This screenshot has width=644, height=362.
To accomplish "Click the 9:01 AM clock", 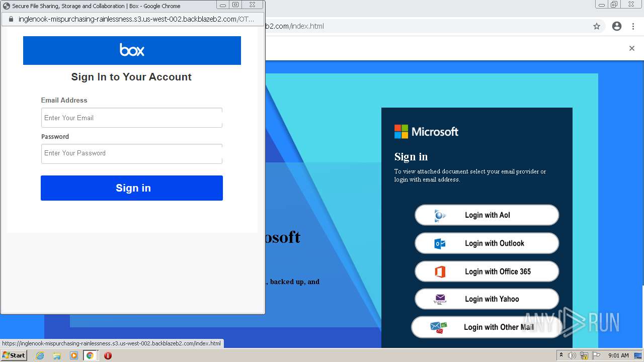I will click(x=618, y=355).
